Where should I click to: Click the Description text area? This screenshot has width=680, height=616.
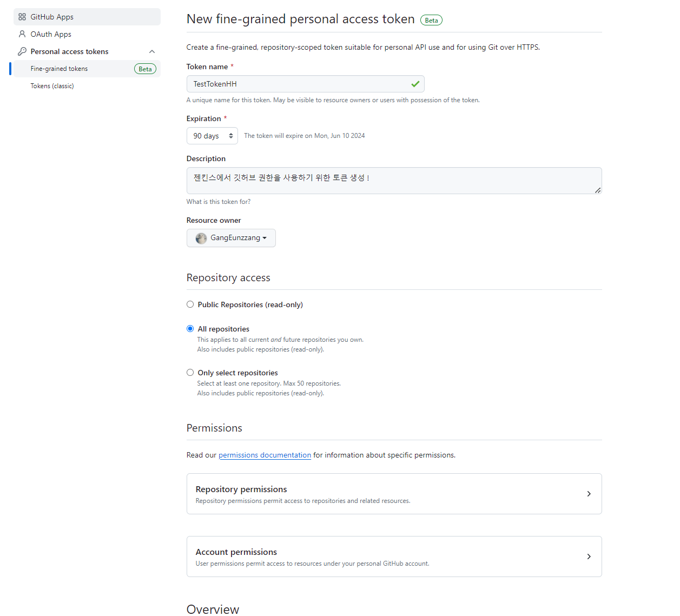point(394,181)
